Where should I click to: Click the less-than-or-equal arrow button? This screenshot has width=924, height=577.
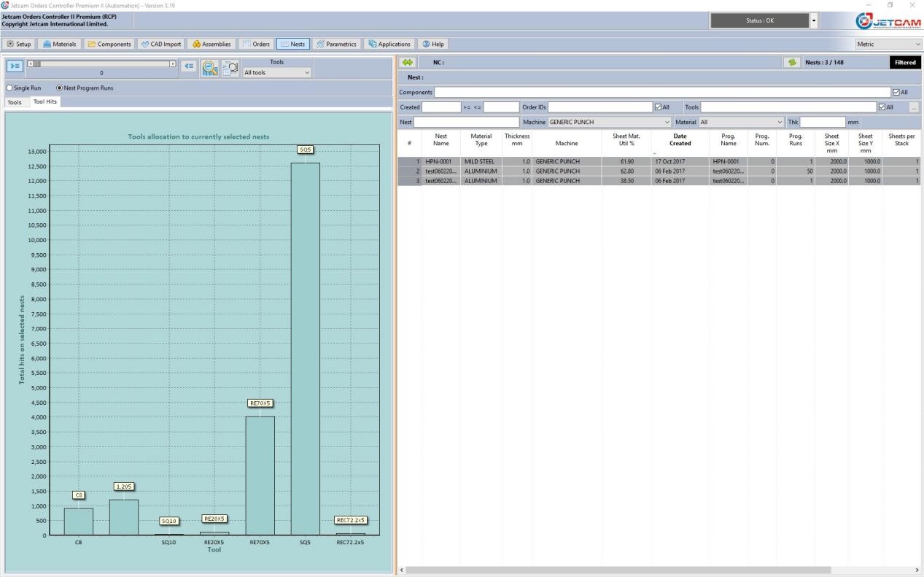(189, 66)
